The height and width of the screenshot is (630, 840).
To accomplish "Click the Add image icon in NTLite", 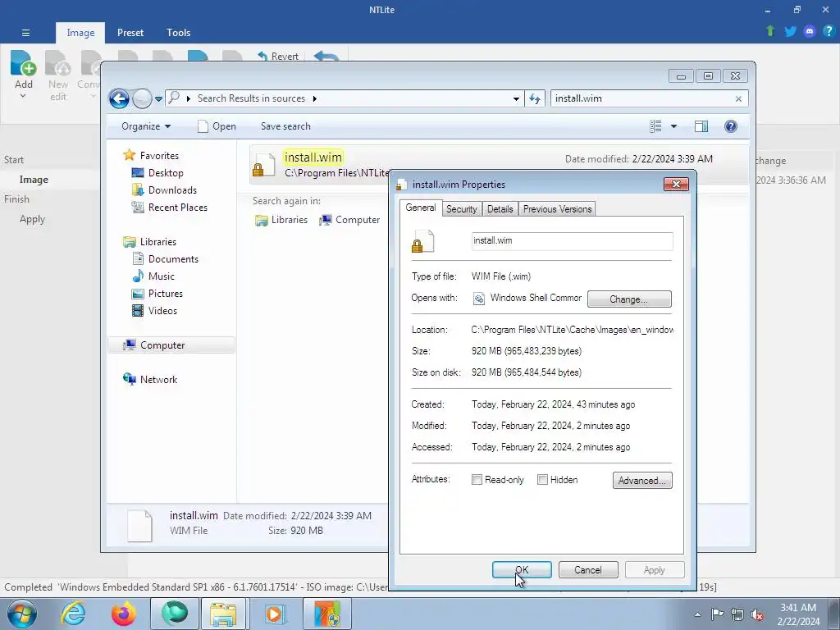I will [23, 63].
